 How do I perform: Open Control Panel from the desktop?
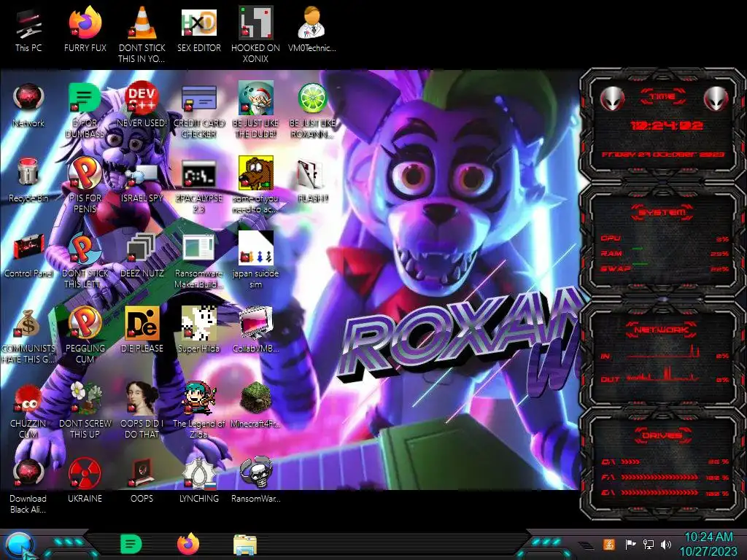(x=28, y=256)
